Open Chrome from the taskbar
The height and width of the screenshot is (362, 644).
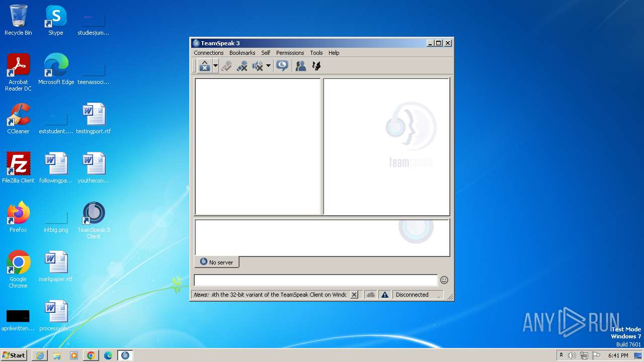click(x=91, y=355)
